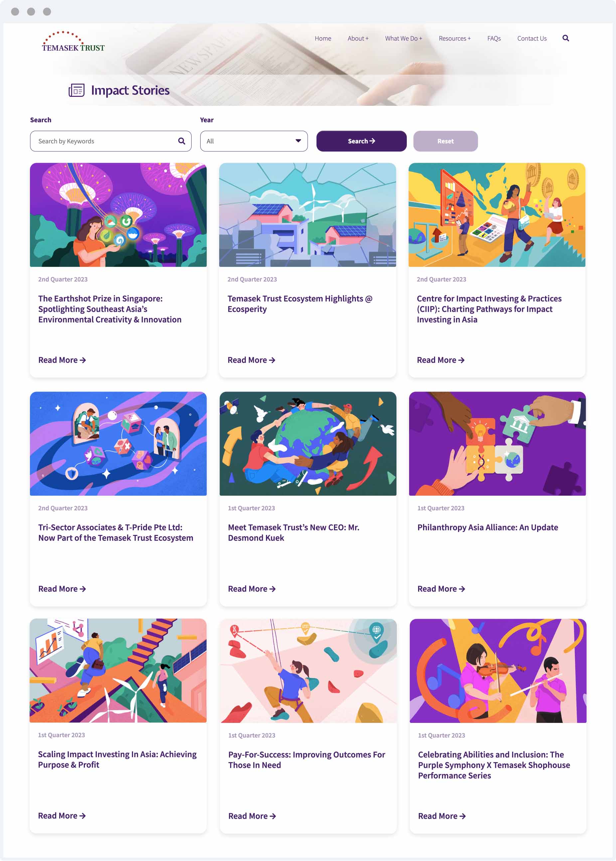This screenshot has height=861, width=616.
Task: Click the Temasek Trust logo
Action: (73, 41)
